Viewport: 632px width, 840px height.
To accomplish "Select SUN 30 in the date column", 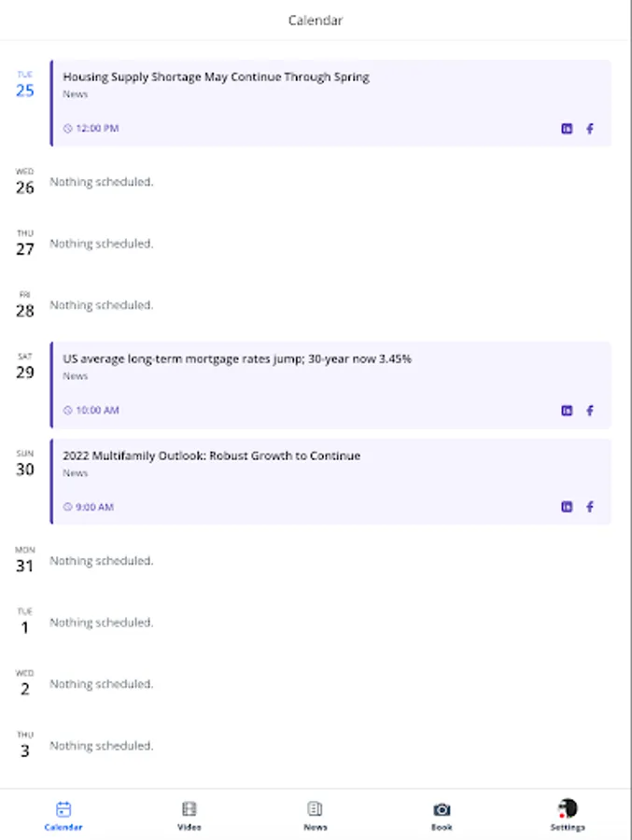I will coord(24,457).
